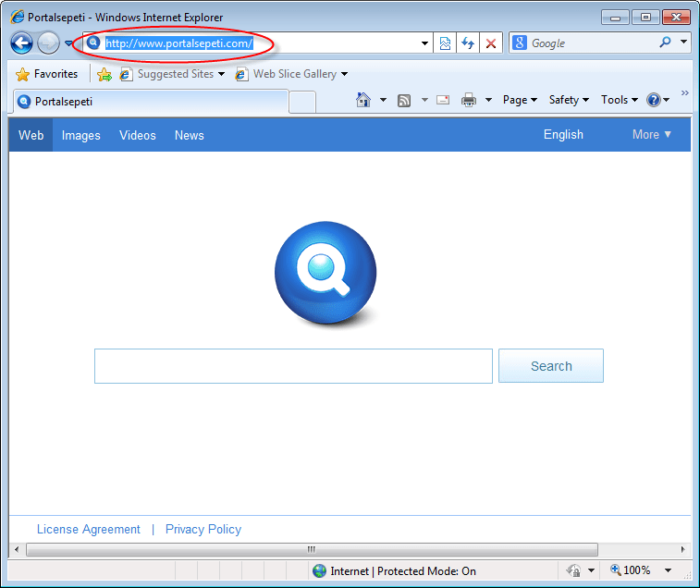
Task: Click the Compatibility View icon
Action: point(445,43)
